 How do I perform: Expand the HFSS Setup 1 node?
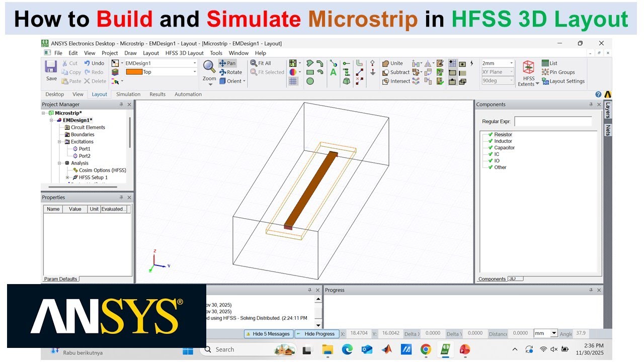67,177
